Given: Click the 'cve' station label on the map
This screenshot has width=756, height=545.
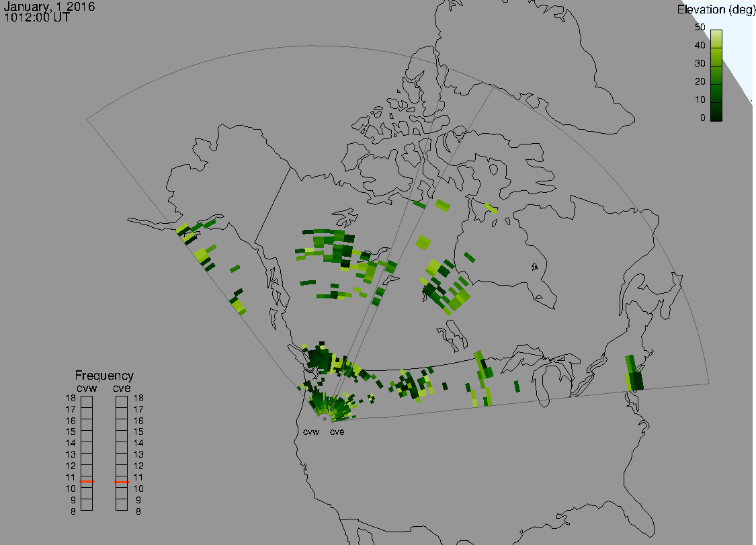Looking at the screenshot, I should point(337,431).
